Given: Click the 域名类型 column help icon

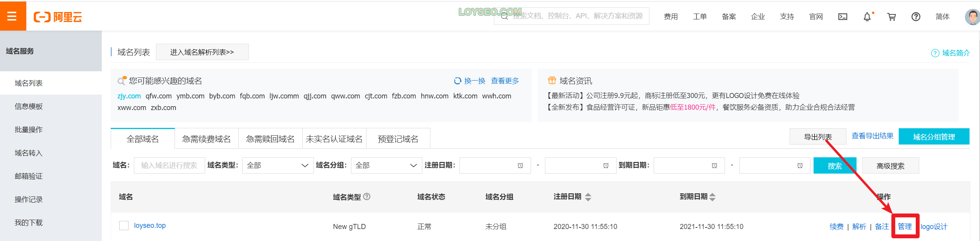Looking at the screenshot, I should (367, 196).
